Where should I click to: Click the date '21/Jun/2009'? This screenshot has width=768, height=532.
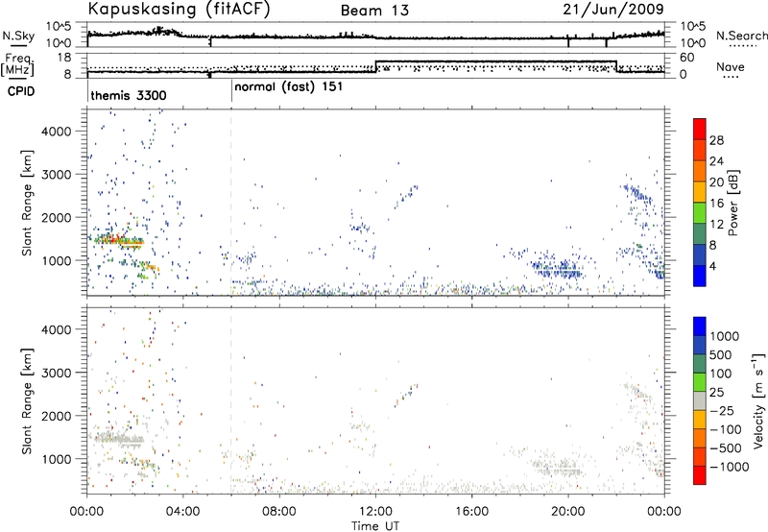(x=613, y=9)
